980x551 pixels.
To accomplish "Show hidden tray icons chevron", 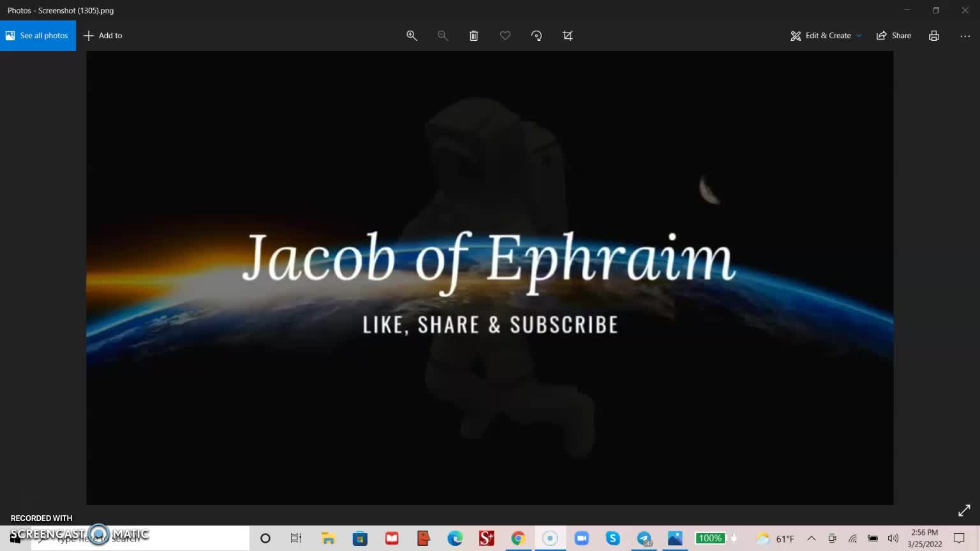I will (812, 538).
